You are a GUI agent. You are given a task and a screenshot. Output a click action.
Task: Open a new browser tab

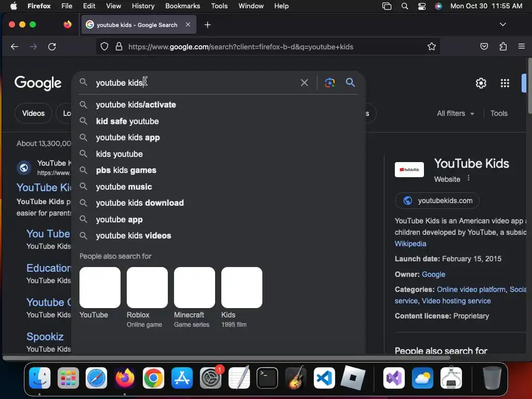click(x=207, y=25)
